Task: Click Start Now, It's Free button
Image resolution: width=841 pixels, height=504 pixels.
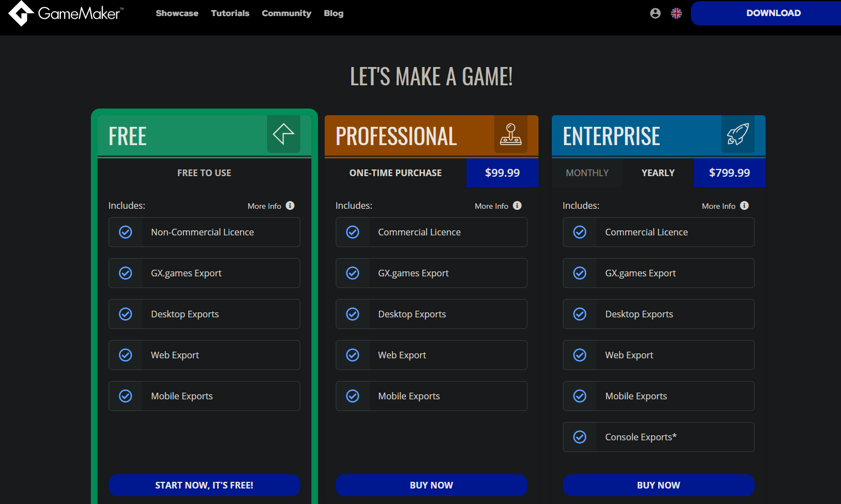Action: pos(204,485)
